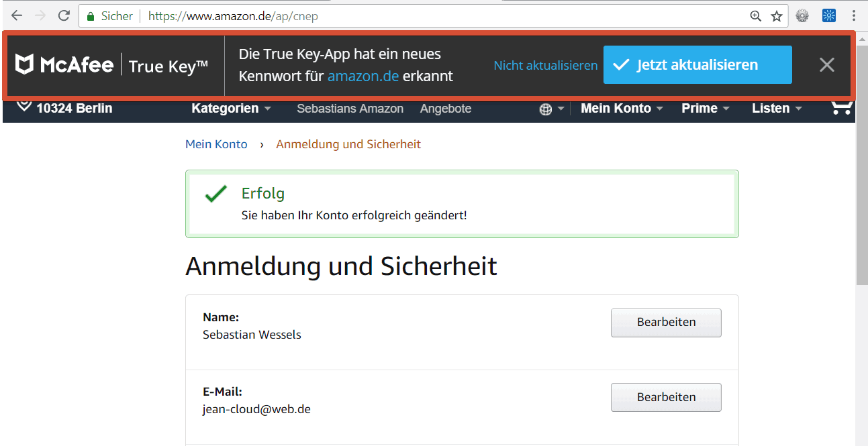Click the green secure padlock icon
Image resolution: width=868 pixels, height=446 pixels.
(91, 16)
